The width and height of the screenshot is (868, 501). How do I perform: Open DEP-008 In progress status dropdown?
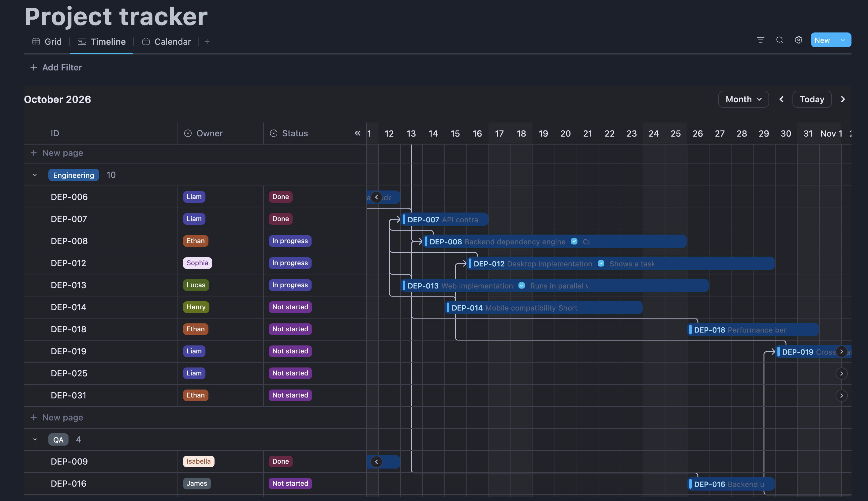click(290, 241)
